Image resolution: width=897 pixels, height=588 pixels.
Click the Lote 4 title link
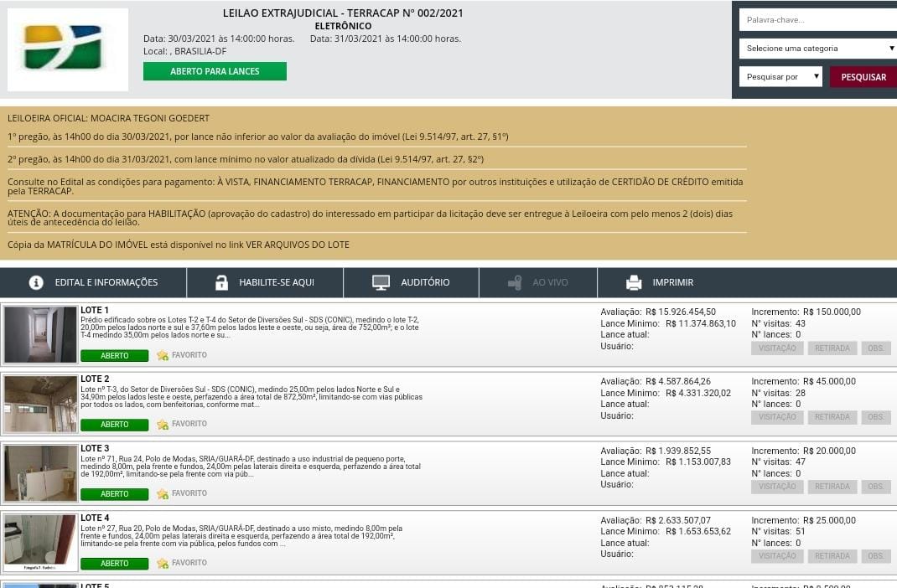(x=95, y=518)
